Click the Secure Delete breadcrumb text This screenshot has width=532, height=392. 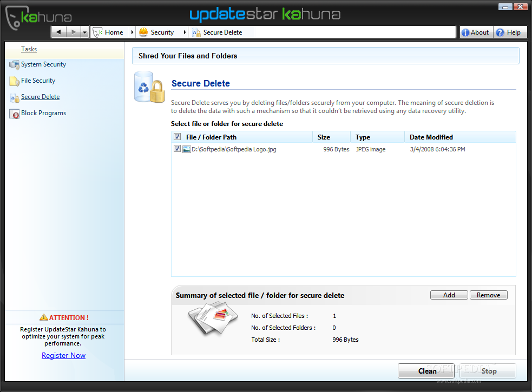tap(222, 32)
